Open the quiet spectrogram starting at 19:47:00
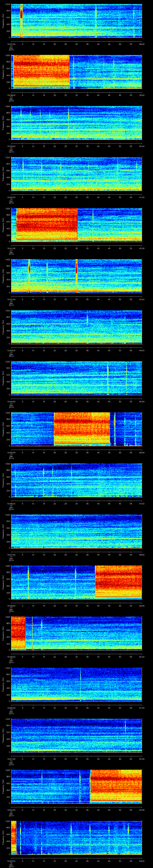153x868 pixels. (76, 531)
